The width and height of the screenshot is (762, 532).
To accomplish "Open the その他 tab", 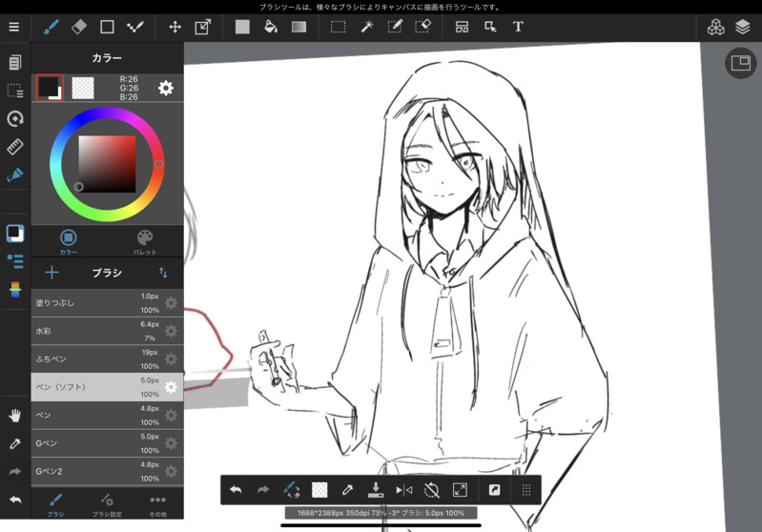I will [158, 503].
